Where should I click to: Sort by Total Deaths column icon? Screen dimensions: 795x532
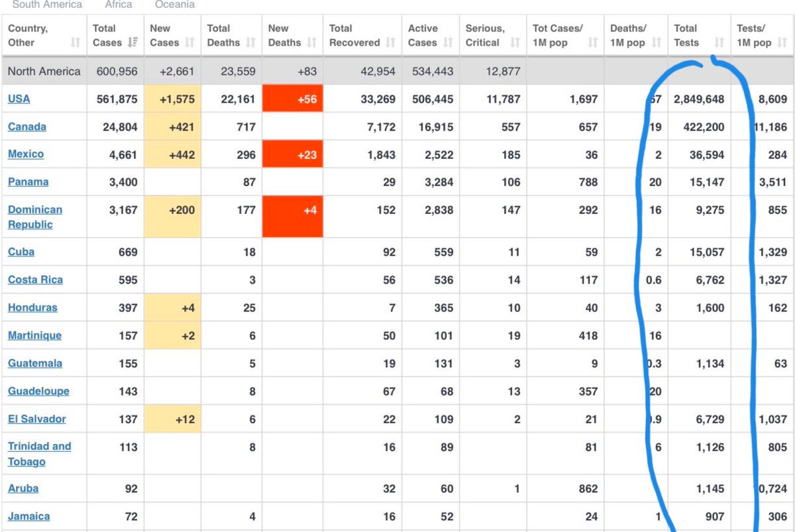click(251, 42)
